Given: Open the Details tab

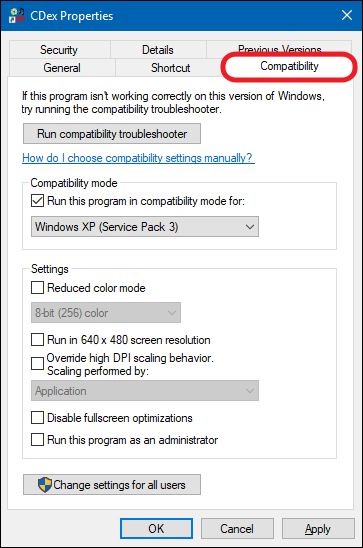Looking at the screenshot, I should point(158,50).
